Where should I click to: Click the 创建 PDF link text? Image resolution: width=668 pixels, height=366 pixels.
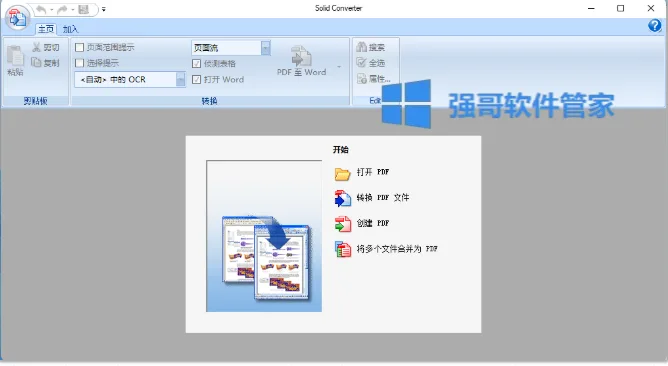click(x=373, y=223)
